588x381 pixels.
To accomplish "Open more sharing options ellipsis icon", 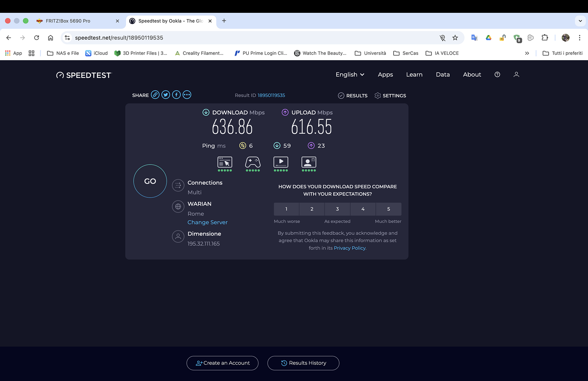I will (187, 95).
